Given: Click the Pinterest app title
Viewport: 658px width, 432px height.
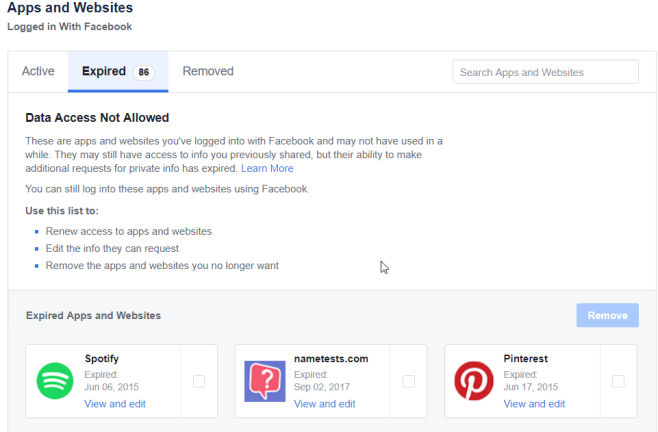Looking at the screenshot, I should click(x=526, y=359).
